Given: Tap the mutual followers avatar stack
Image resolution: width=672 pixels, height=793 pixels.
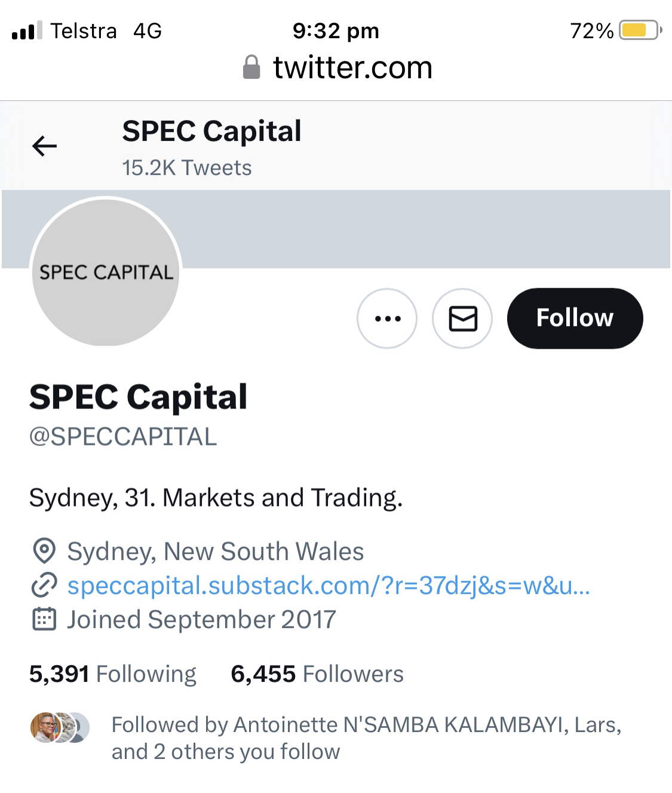Looking at the screenshot, I should (60, 727).
